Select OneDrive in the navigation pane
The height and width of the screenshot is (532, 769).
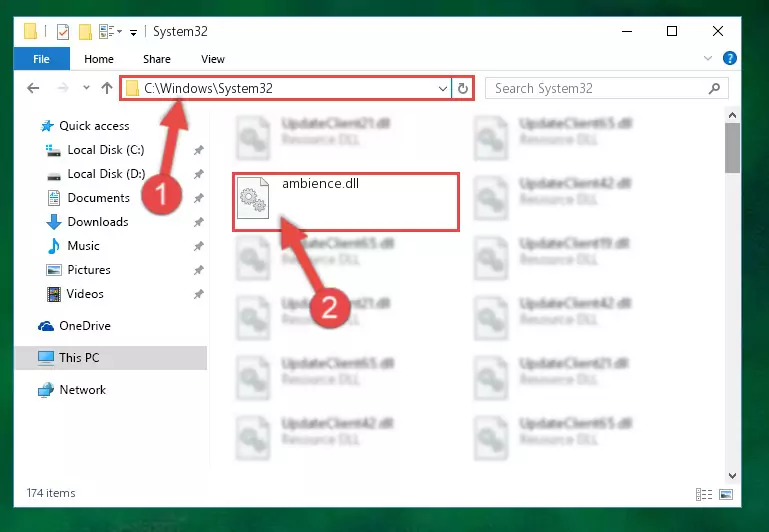tap(85, 326)
